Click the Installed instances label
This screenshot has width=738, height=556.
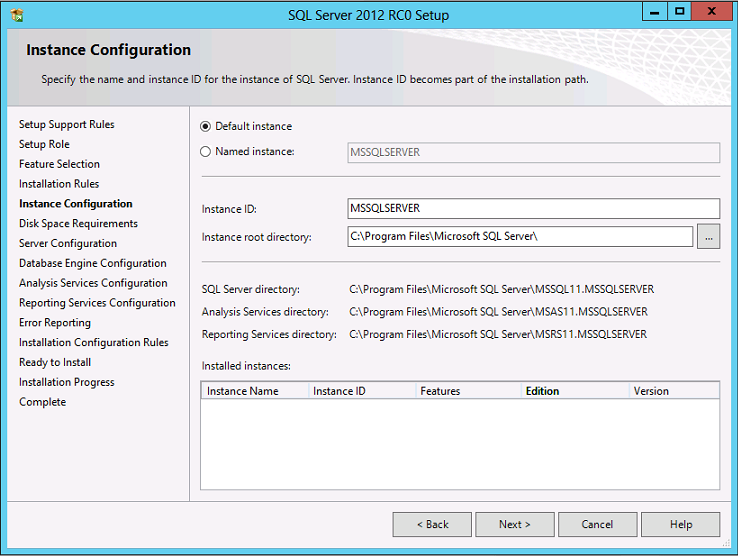point(246,366)
